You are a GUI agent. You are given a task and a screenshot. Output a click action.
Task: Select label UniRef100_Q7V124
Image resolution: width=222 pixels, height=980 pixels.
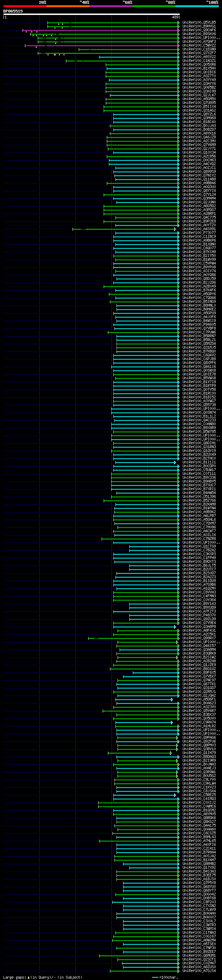(x=199, y=194)
